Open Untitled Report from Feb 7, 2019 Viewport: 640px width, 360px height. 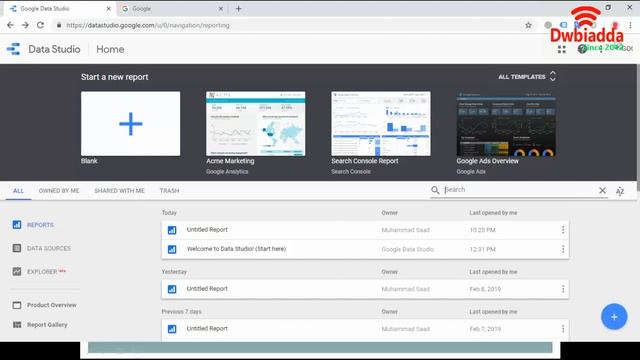point(365,329)
